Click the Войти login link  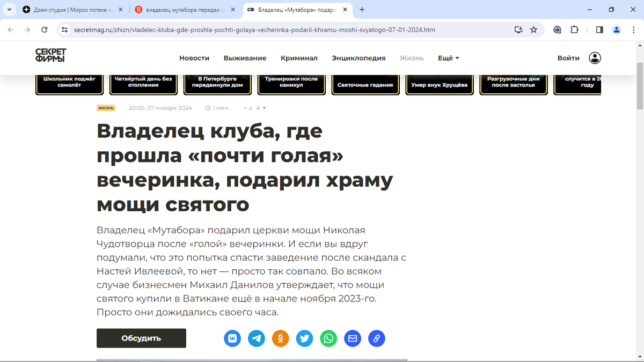pyautogui.click(x=568, y=58)
